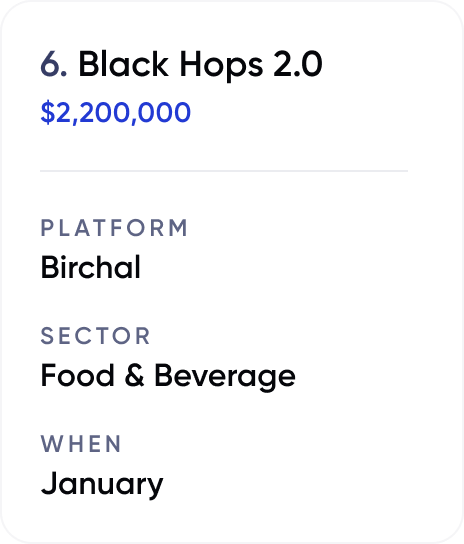Select the Food & Beverage sector value
Image resolution: width=464 pixels, height=544 pixels.
pyautogui.click(x=168, y=377)
